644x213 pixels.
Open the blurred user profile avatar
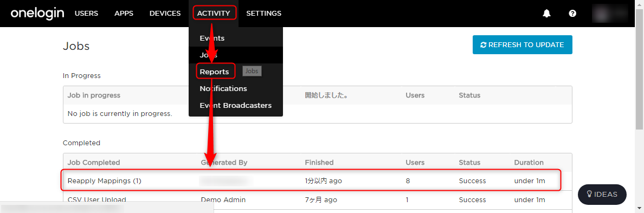(x=610, y=14)
